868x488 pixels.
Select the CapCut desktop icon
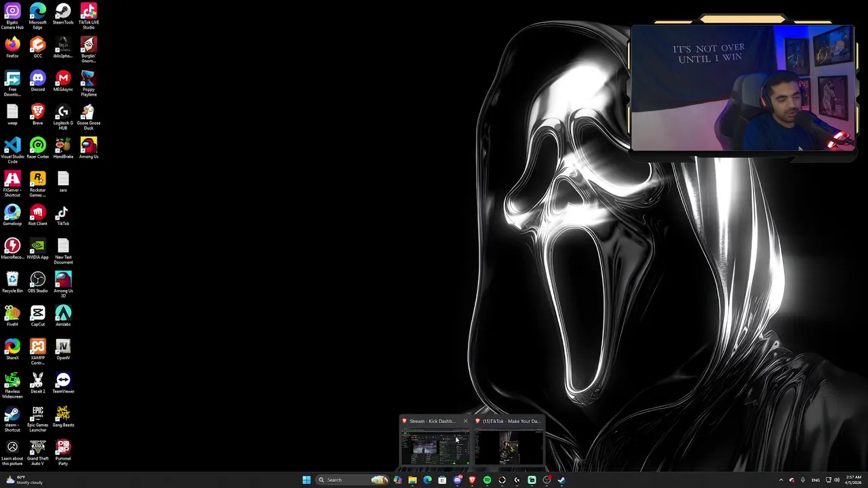(37, 316)
